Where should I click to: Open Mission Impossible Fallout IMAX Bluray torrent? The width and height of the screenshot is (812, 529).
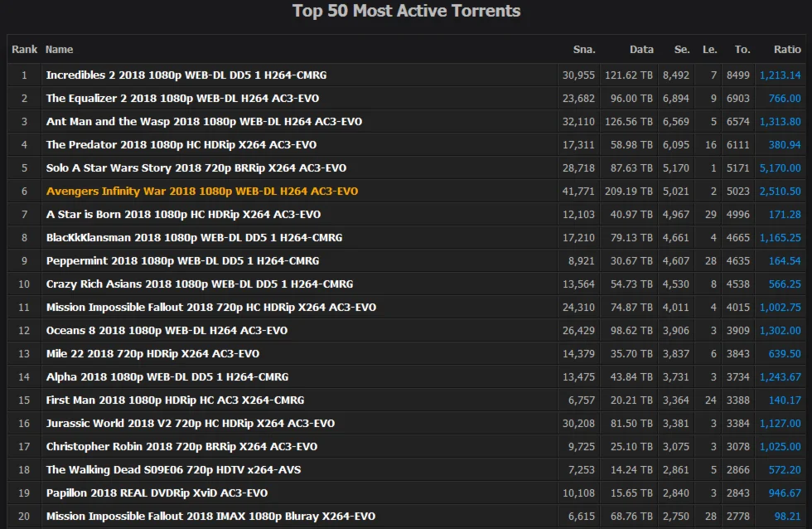tap(210, 517)
